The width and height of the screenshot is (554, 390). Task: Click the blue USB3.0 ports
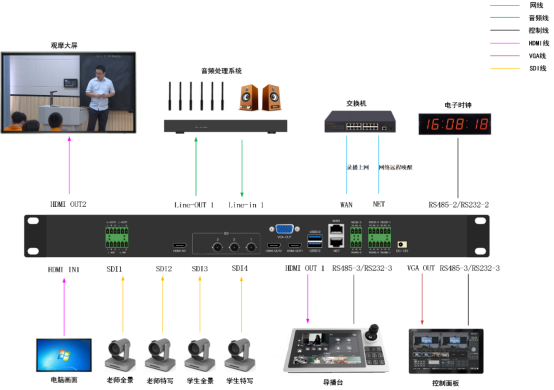[314, 241]
